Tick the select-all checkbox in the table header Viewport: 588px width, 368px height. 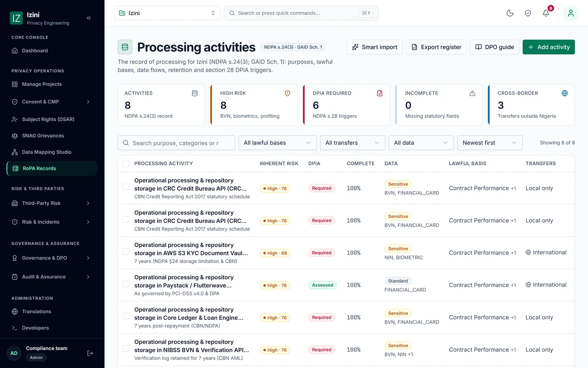pyautogui.click(x=126, y=164)
